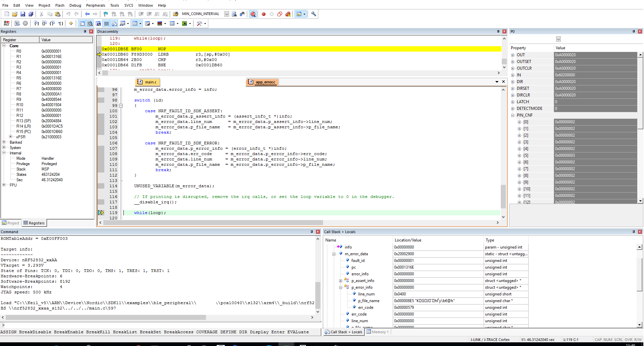Close the Disassembly panel
This screenshot has height=346, width=644.
[x=504, y=31]
